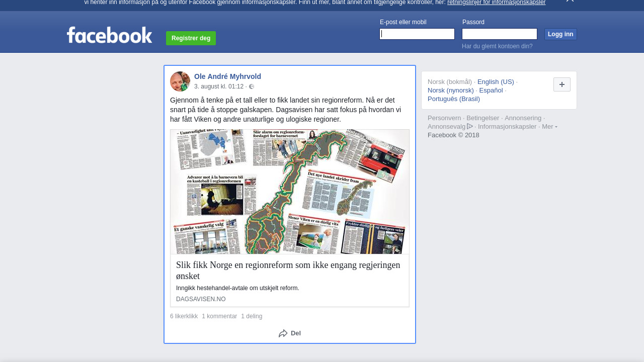Open the Dagsavisen article image

pyautogui.click(x=290, y=192)
